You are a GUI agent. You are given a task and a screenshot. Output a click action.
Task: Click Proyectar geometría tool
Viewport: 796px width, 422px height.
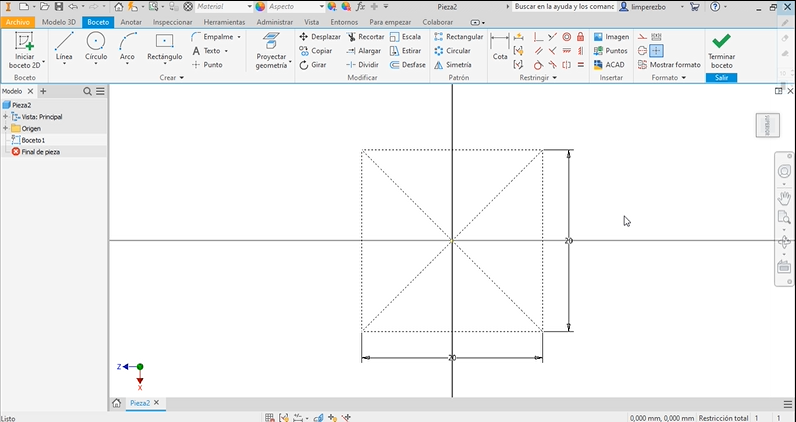coord(272,50)
